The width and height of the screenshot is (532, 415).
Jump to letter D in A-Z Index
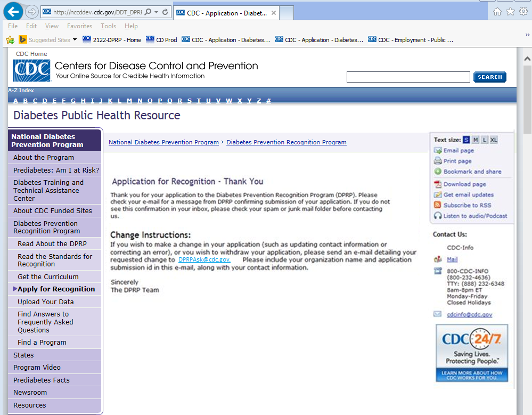point(44,101)
